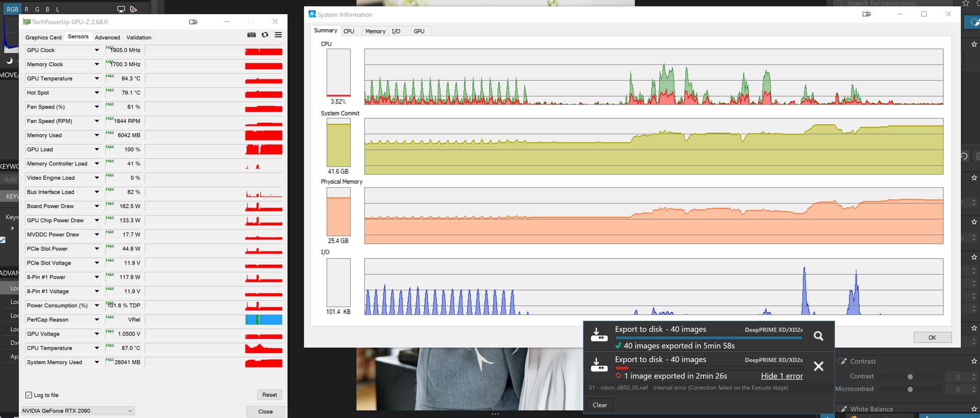
Task: Click the Contrast panel local adjustment icon
Action: click(842, 361)
